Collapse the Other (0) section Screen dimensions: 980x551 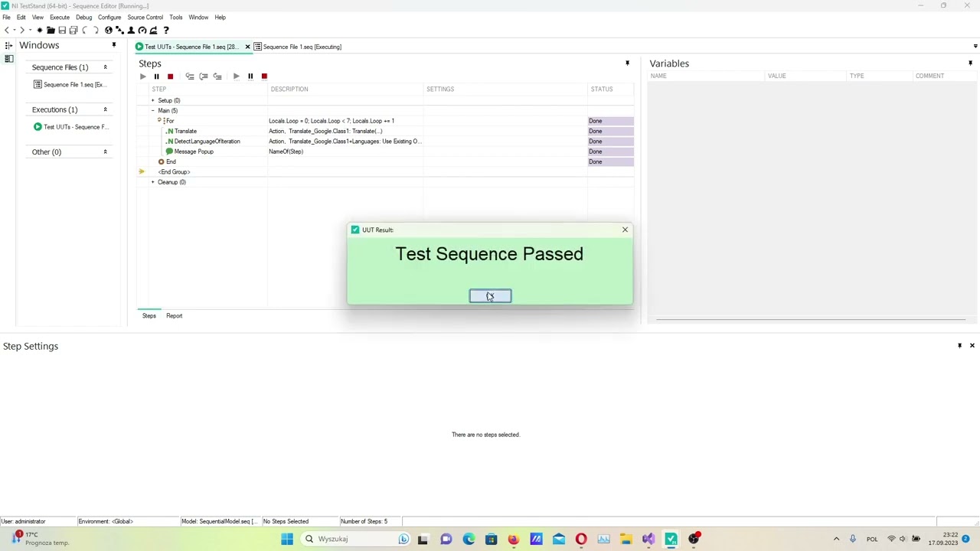coord(105,152)
